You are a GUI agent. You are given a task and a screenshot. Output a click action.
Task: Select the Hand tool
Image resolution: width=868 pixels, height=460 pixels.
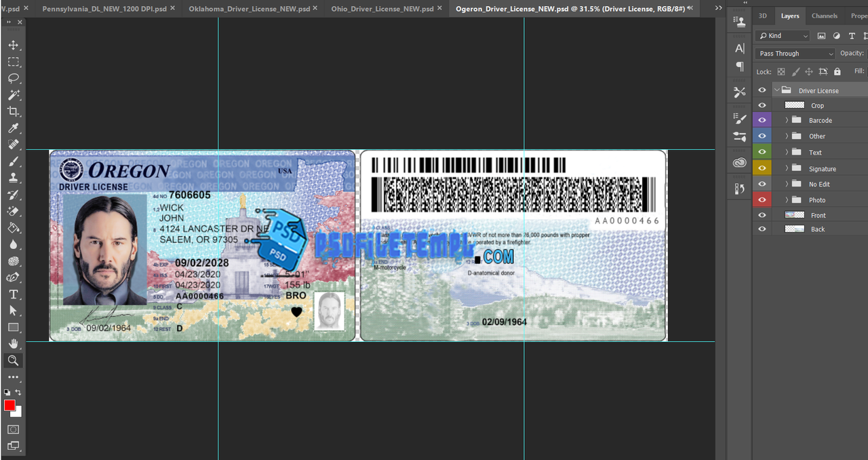(x=13, y=344)
